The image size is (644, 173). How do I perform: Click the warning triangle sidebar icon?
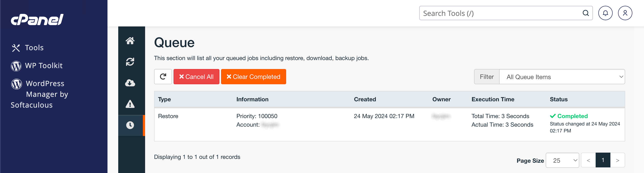(130, 104)
